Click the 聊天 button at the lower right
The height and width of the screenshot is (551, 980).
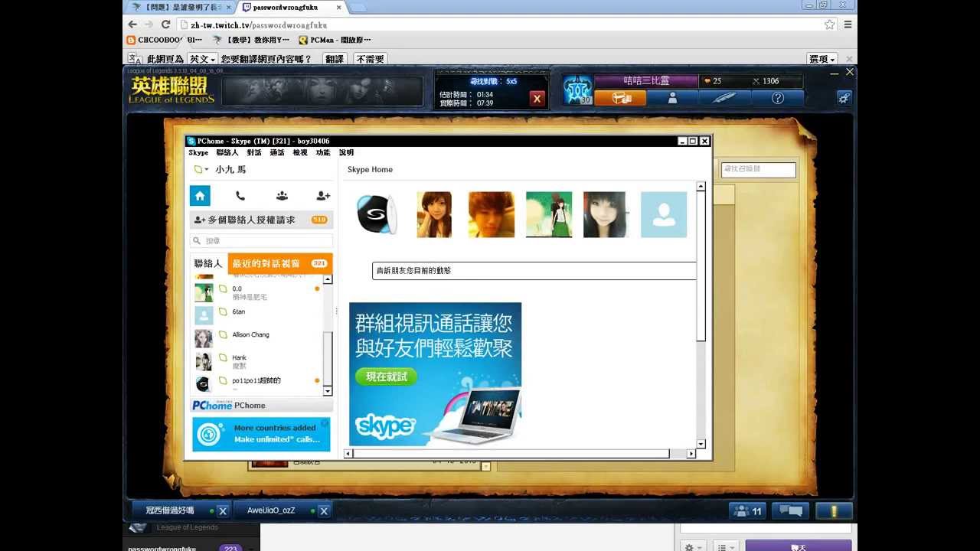coord(798,546)
